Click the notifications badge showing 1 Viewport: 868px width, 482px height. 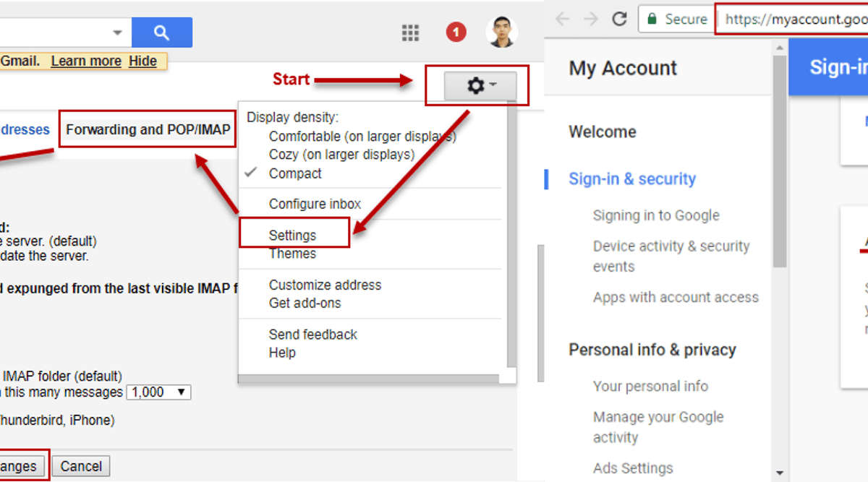(456, 32)
